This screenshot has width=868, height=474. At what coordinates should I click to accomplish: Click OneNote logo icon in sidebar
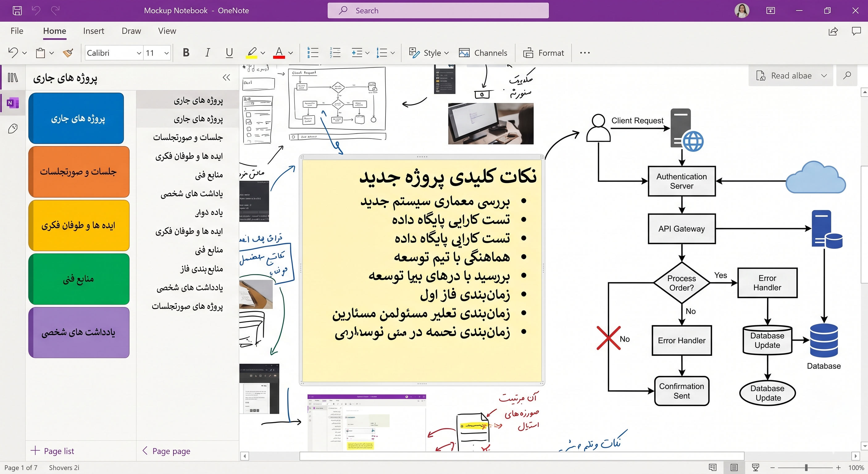(13, 103)
